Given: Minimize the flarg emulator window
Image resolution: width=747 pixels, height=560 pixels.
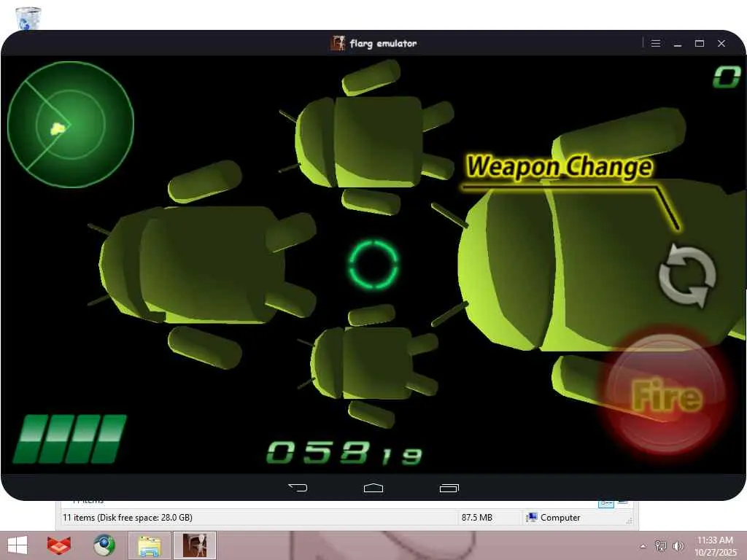Looking at the screenshot, I should [x=678, y=44].
